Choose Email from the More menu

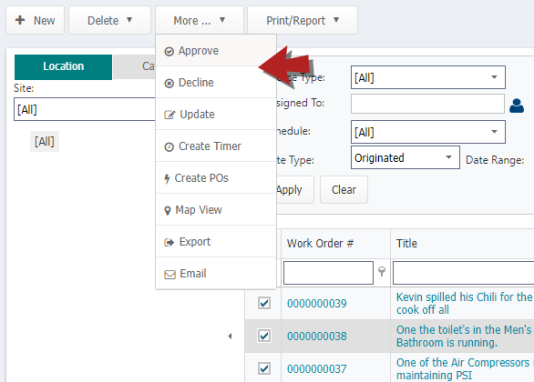click(216, 274)
